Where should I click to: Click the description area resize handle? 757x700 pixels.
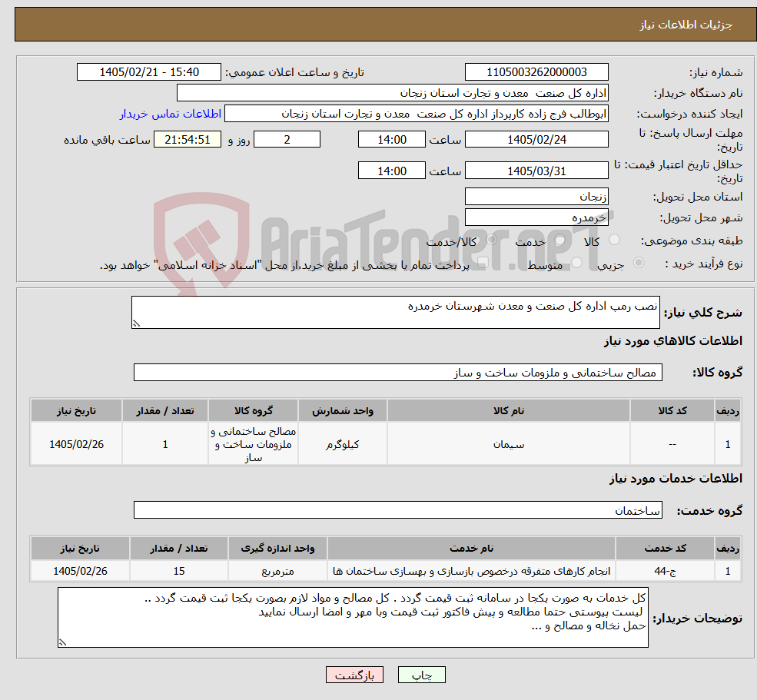pos(136,324)
